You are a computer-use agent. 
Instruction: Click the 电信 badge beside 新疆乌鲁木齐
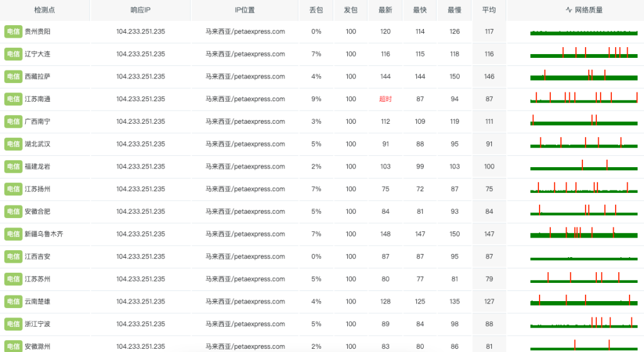point(13,234)
